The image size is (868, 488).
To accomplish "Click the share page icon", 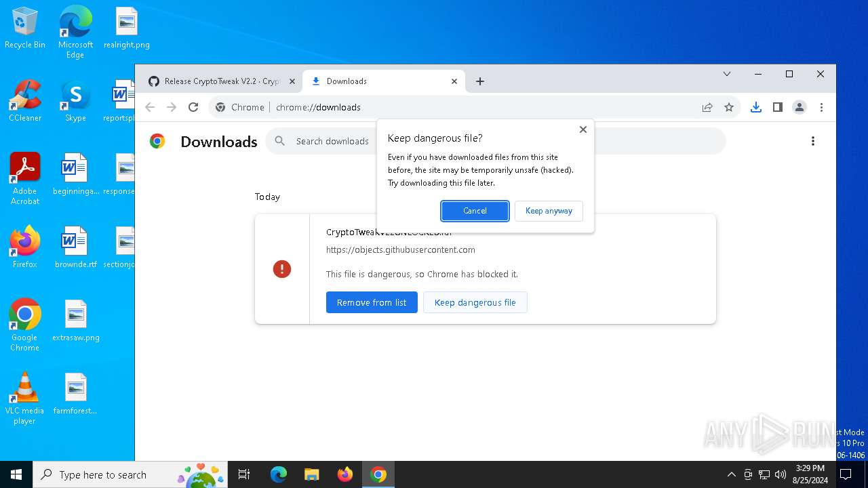I will [x=707, y=107].
